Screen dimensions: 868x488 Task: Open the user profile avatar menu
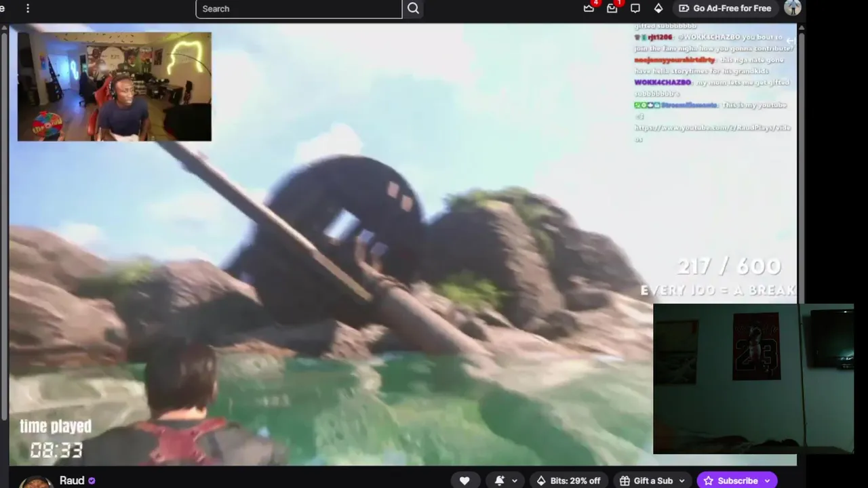[792, 7]
